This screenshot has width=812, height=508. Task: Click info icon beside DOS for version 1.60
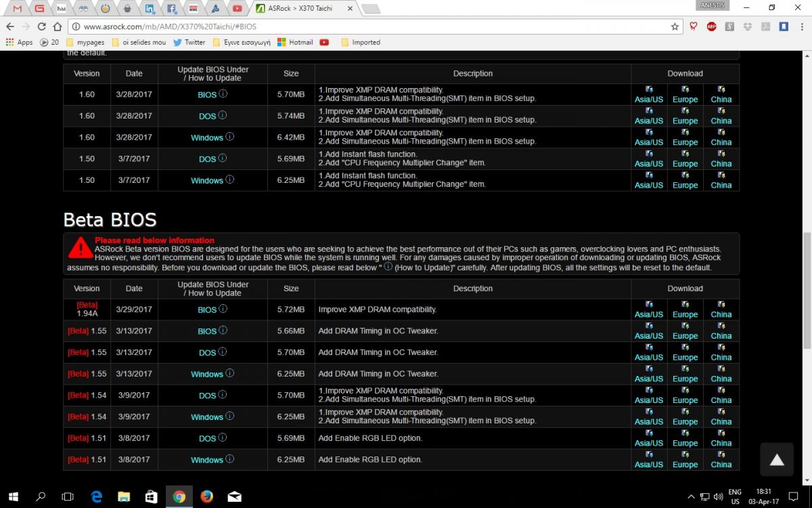coord(223,116)
